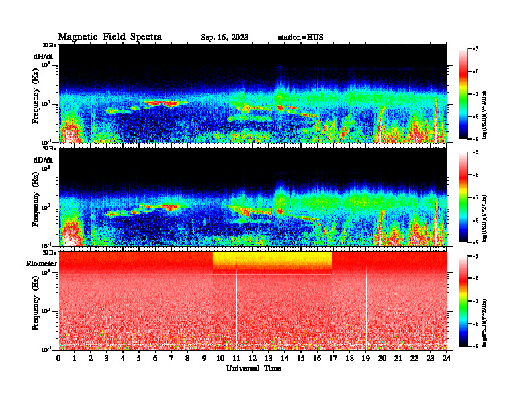Click hour 19 on the time axis
The height and width of the screenshot is (411, 532).
point(365,358)
